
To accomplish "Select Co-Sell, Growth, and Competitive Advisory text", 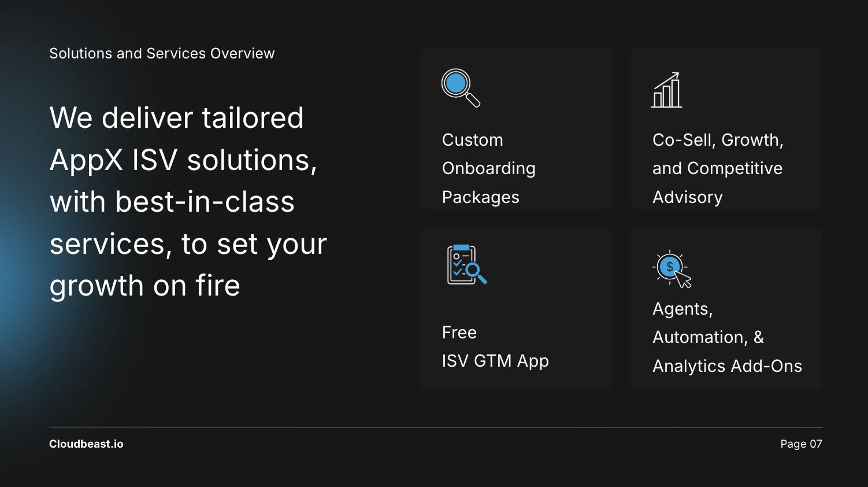I will (x=718, y=168).
